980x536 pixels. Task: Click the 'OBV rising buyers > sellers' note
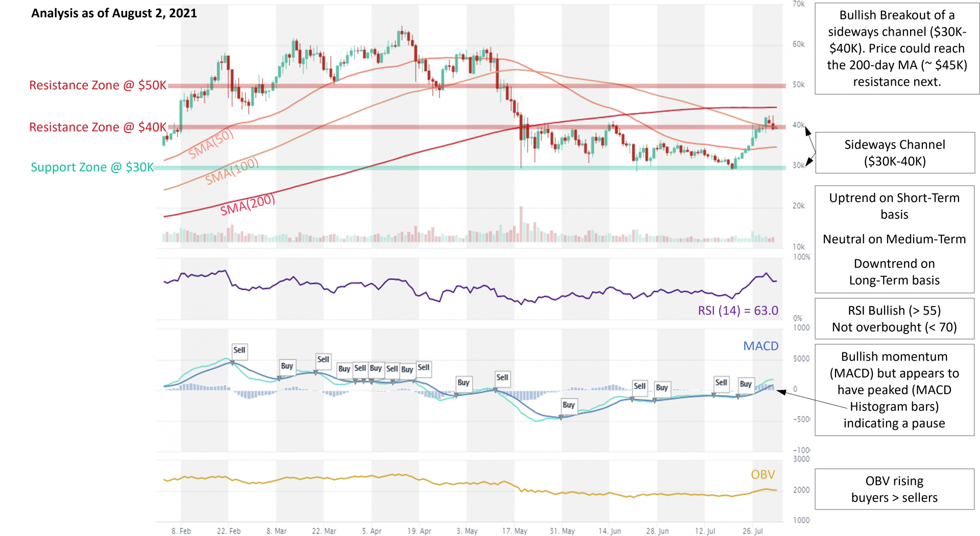894,489
